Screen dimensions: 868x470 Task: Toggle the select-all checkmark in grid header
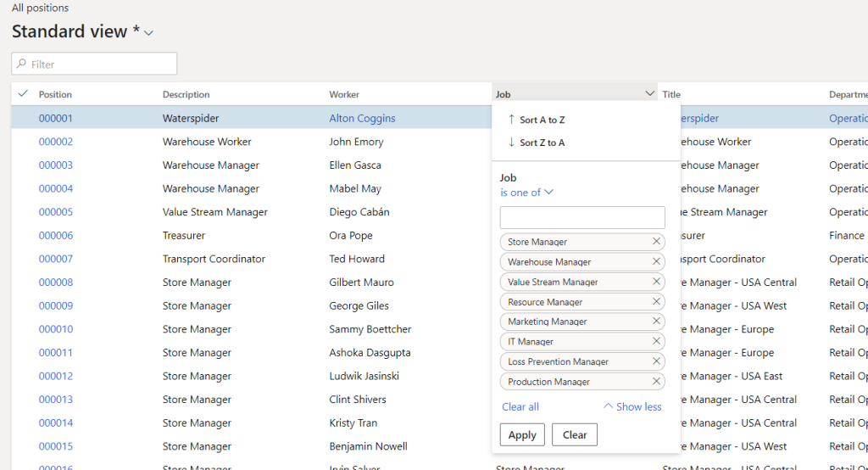23,93
